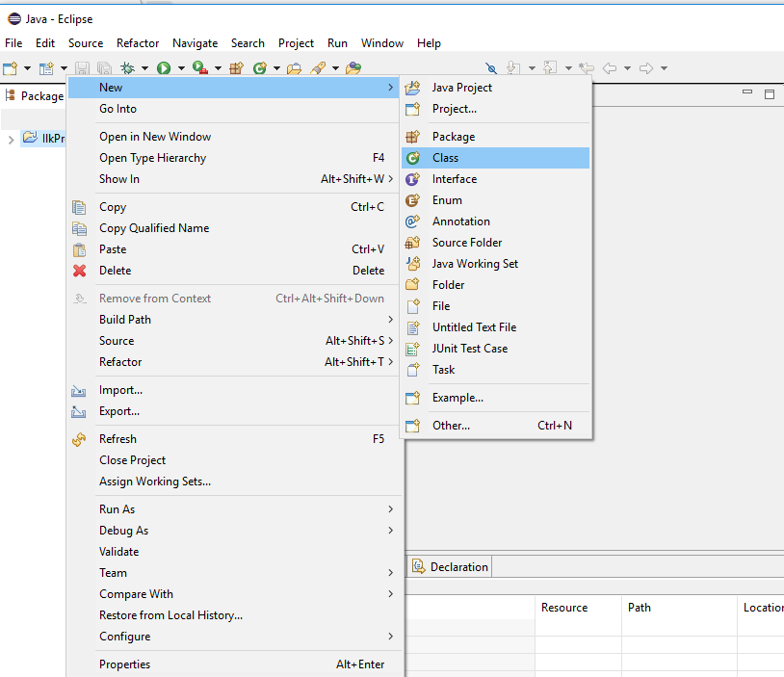Click the New Java Class toolbar icon
Image resolution: width=784 pixels, height=677 pixels.
pos(259,68)
